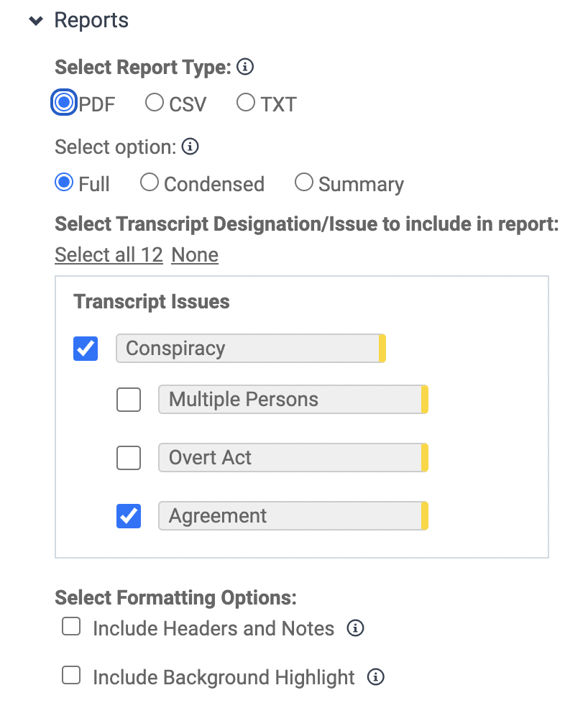
Task: Select the PDF report type
Action: [65, 103]
